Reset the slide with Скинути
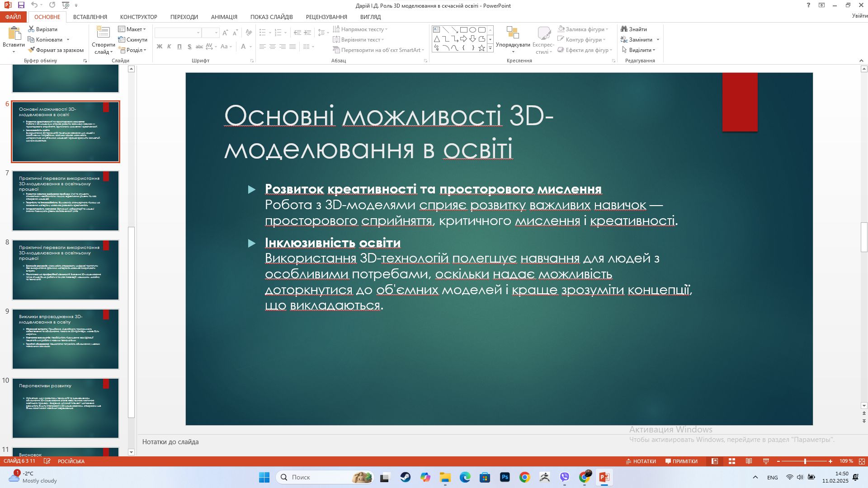This screenshot has height=488, width=868. pos(133,40)
